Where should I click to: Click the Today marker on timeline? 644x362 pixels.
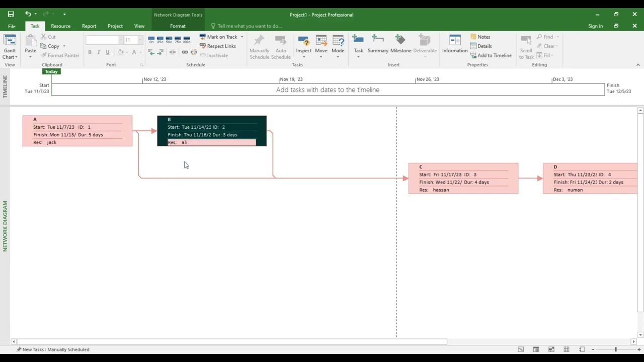(x=51, y=71)
